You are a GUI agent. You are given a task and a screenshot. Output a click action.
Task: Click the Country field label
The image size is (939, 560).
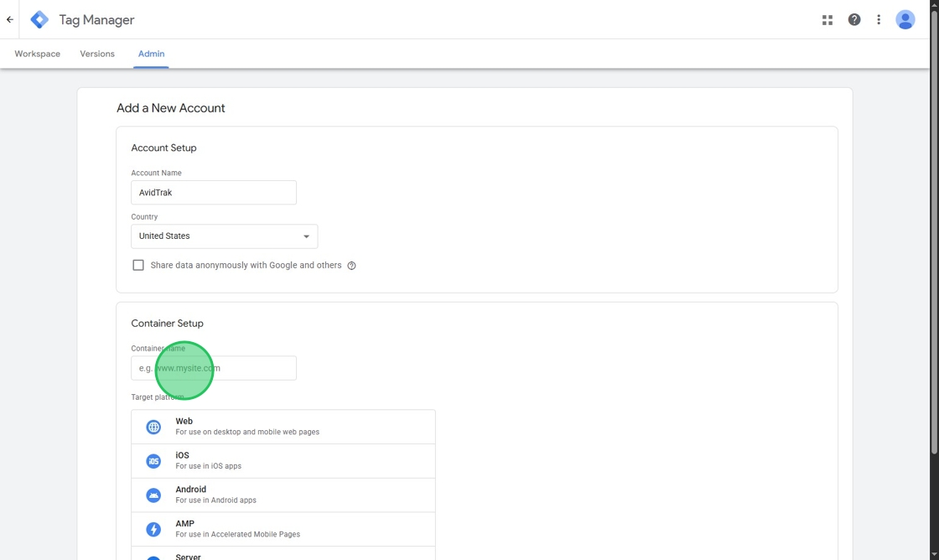coord(144,217)
